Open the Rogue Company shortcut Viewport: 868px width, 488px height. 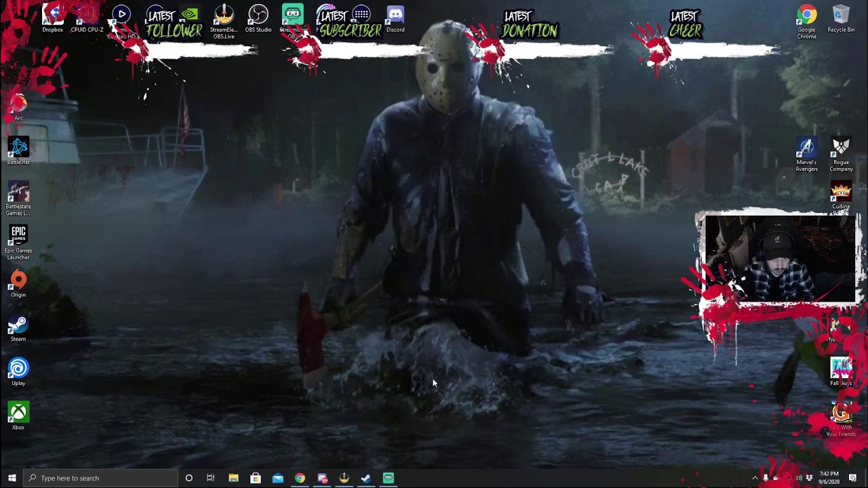[x=841, y=154]
